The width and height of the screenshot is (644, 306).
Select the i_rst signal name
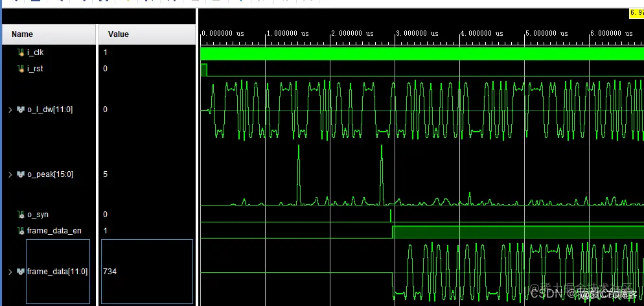[36, 69]
